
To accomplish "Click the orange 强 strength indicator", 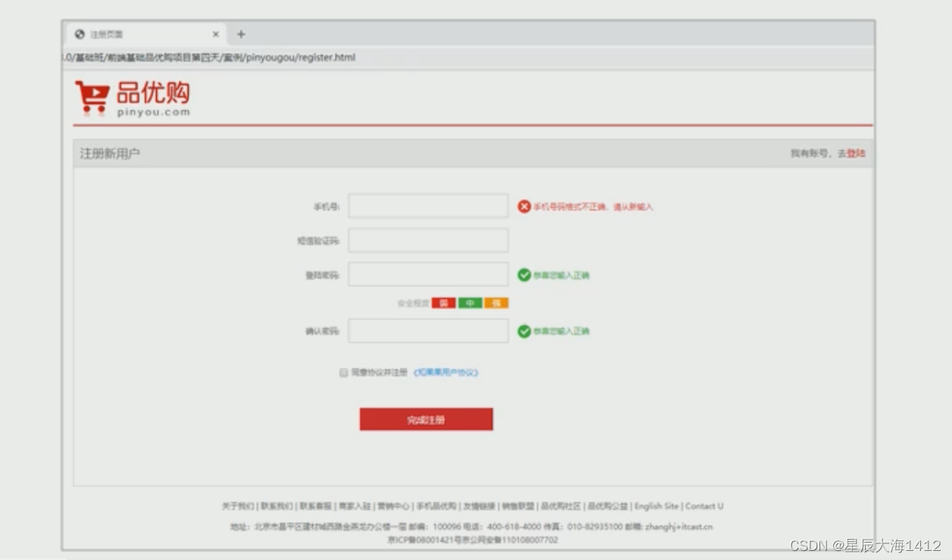I will (497, 303).
